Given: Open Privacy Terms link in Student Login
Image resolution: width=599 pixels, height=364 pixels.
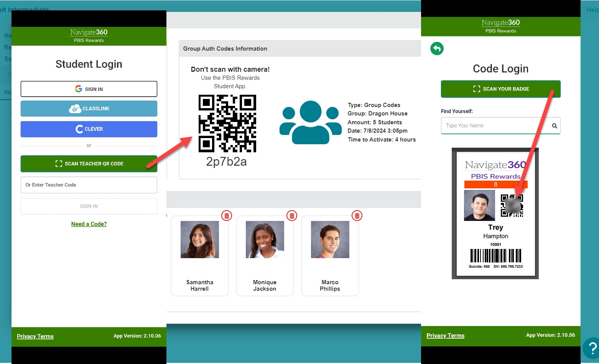Looking at the screenshot, I should [35, 336].
